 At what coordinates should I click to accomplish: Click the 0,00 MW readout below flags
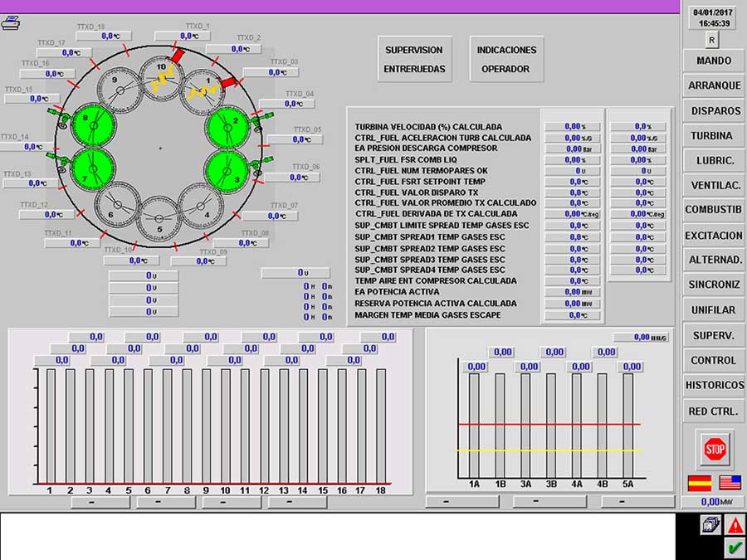(x=713, y=502)
